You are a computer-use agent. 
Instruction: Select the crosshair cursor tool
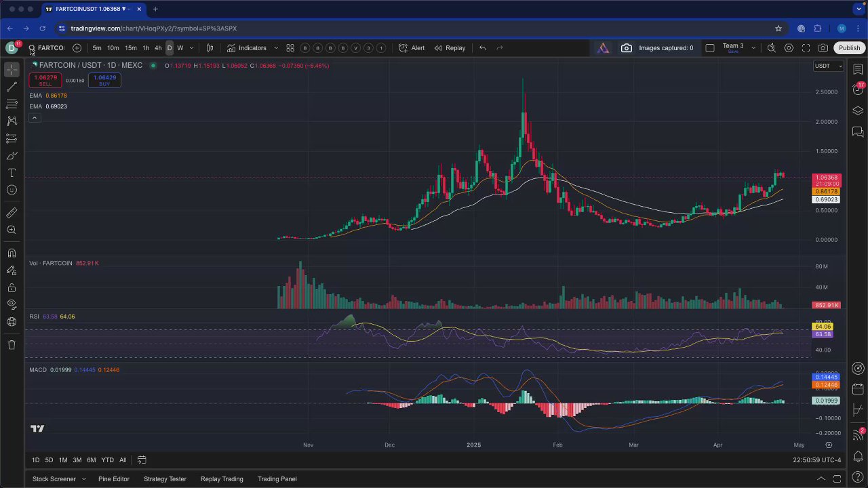point(12,70)
